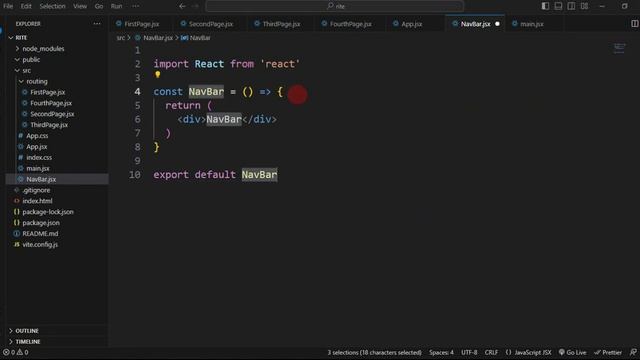Open main.jsx in the explorer tree
The image size is (640, 360).
(57, 168)
